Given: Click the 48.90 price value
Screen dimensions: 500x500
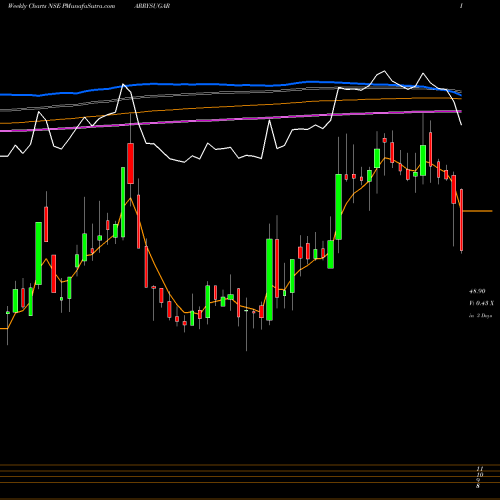Looking at the screenshot, I should pos(477,291).
